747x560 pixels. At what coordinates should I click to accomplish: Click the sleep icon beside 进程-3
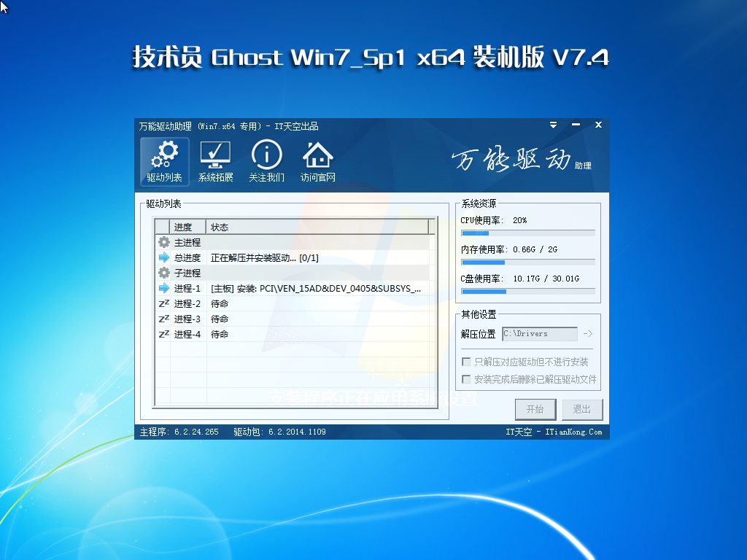(164, 319)
